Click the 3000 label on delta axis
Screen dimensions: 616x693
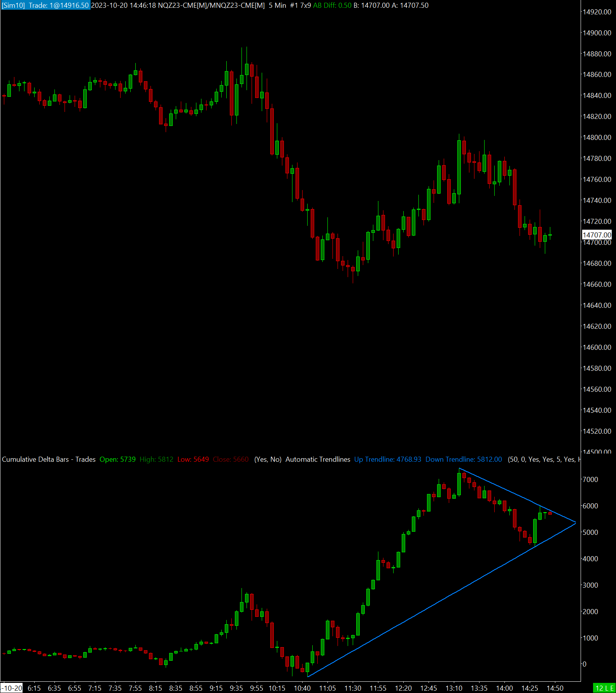[590, 585]
